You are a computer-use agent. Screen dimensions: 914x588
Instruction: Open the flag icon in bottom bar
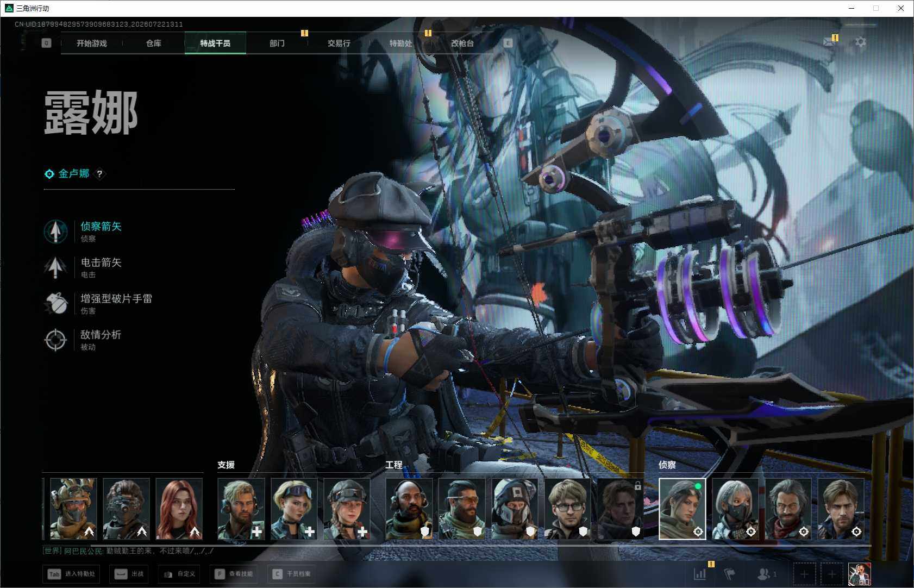730,574
